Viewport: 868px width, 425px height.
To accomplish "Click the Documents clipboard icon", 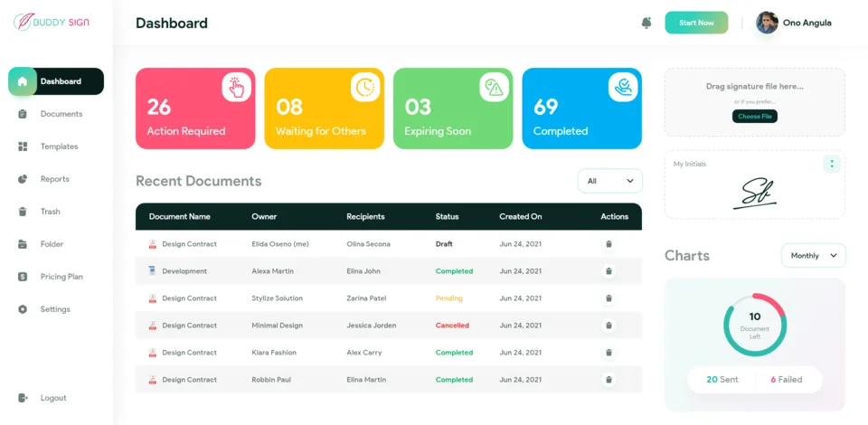I will 22,114.
